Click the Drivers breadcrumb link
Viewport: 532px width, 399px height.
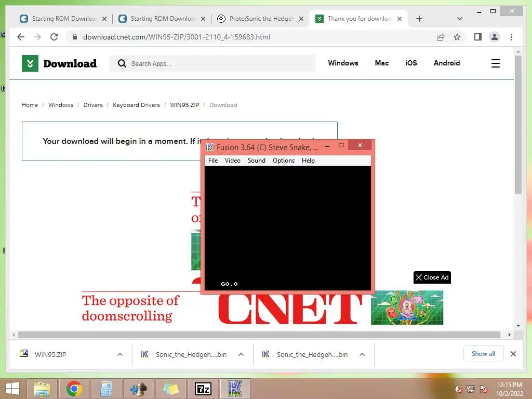pyautogui.click(x=93, y=105)
